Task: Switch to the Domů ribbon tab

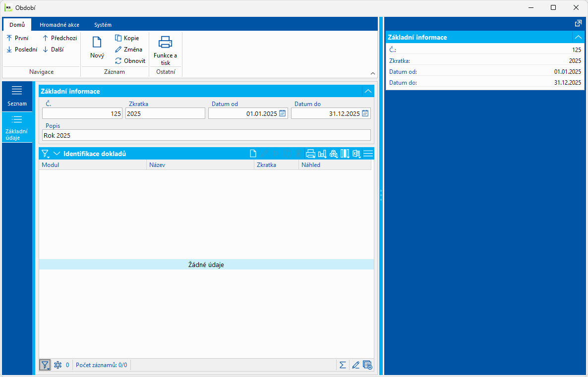Action: pyautogui.click(x=17, y=25)
